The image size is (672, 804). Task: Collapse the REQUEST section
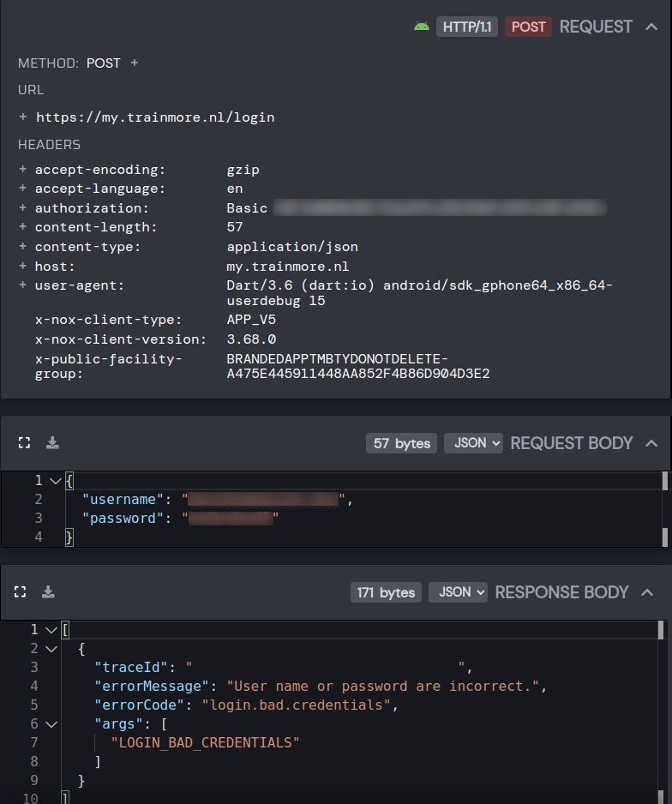[651, 27]
